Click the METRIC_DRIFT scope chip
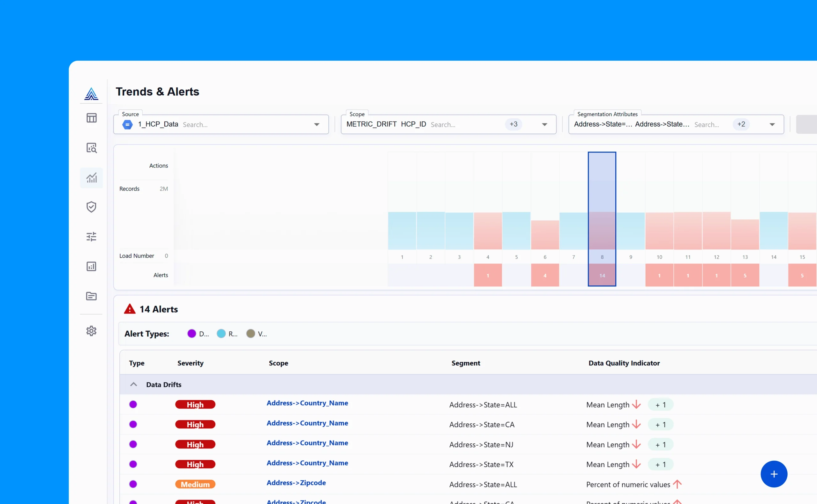 [x=371, y=124]
